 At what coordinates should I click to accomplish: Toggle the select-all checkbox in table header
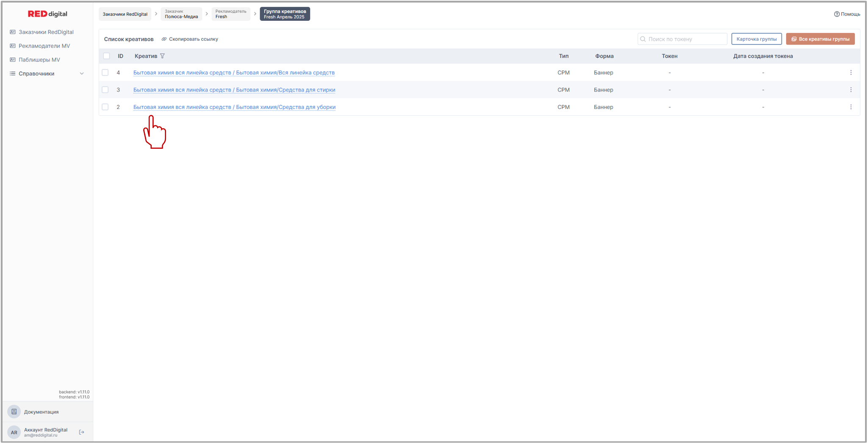106,56
